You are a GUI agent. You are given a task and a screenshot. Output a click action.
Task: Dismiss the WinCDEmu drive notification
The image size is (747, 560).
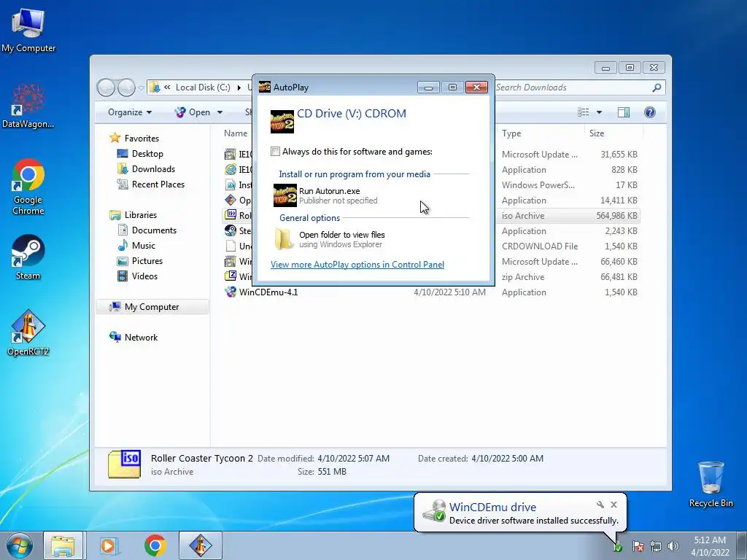coord(614,505)
